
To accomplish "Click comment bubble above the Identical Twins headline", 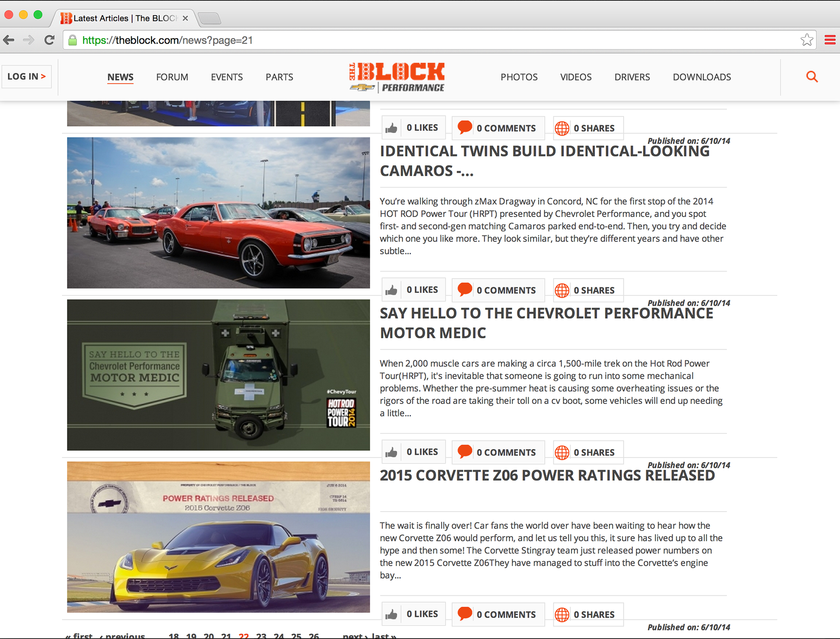I will click(x=465, y=127).
